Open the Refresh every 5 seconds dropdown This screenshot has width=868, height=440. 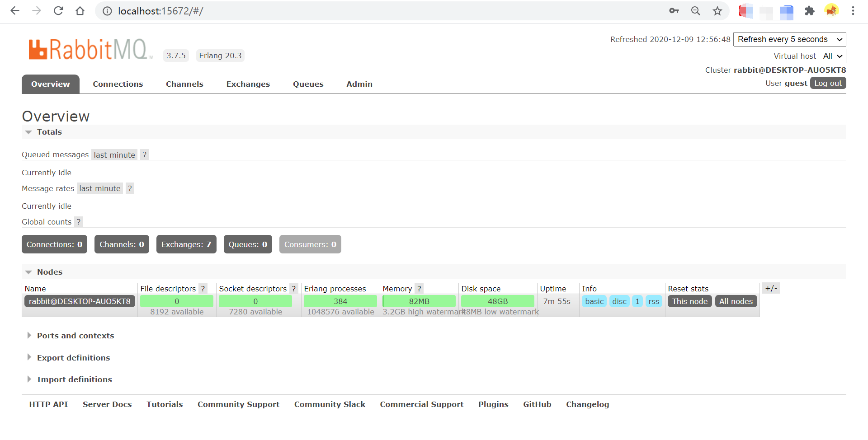point(790,39)
